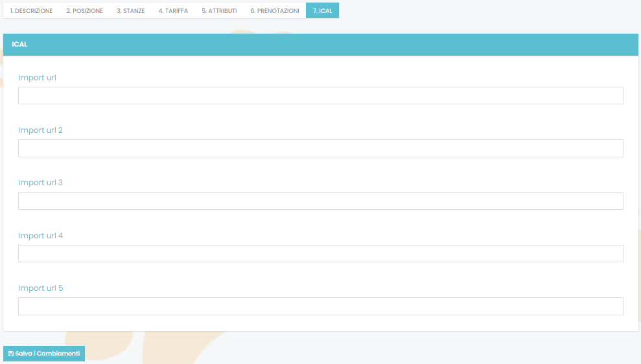Image resolution: width=641 pixels, height=364 pixels.
Task: Click the floppy disk save icon
Action: [11, 354]
